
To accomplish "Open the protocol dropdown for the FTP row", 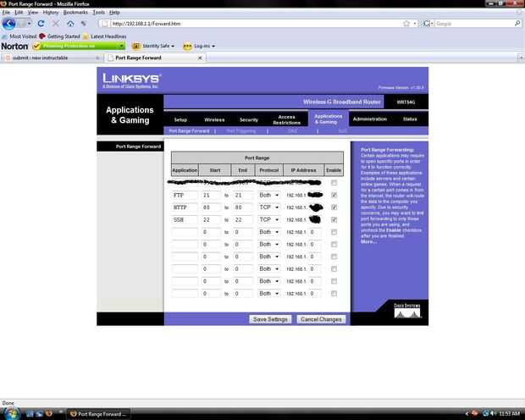I will click(269, 195).
